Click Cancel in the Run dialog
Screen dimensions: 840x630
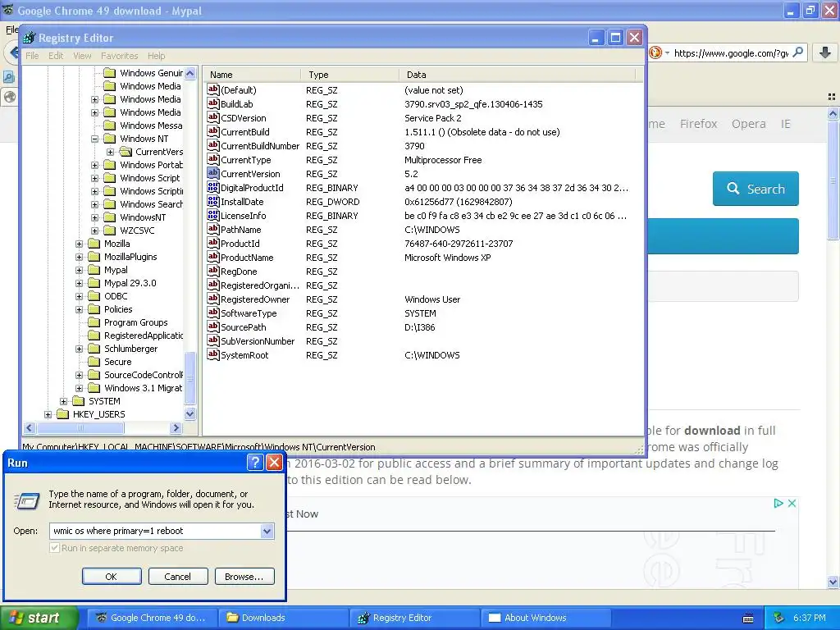click(177, 577)
